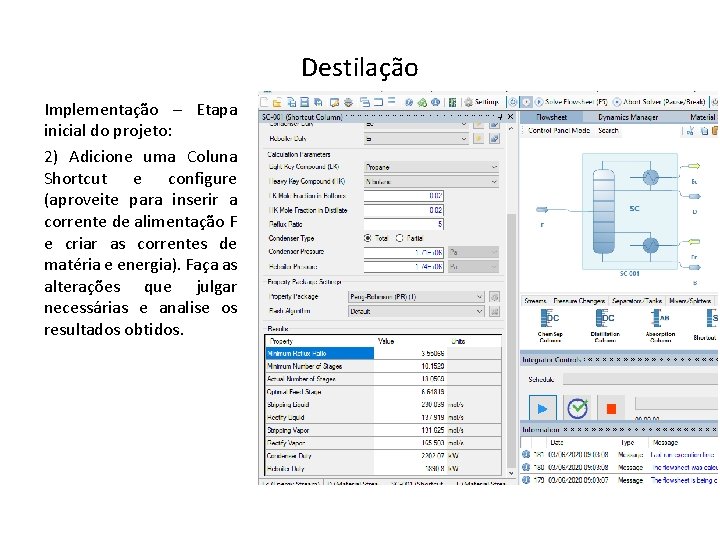Open the Property Package dropdown
The width and height of the screenshot is (720, 540).
[x=416, y=297]
